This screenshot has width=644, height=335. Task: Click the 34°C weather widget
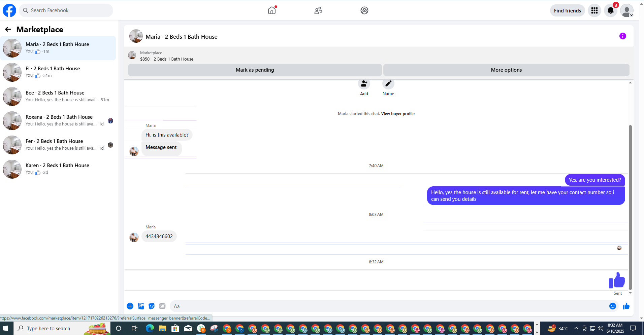coord(558,328)
